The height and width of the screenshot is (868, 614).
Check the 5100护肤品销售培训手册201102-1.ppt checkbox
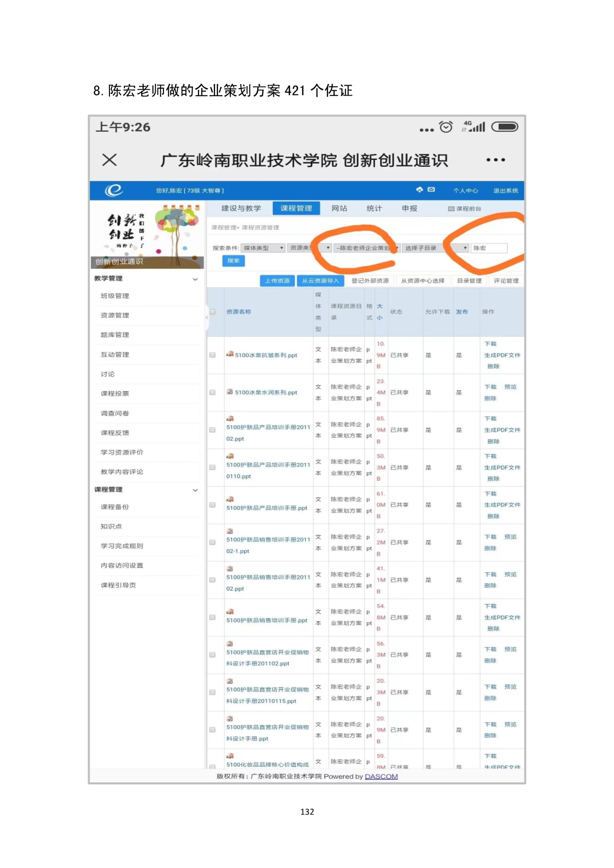tap(212, 542)
